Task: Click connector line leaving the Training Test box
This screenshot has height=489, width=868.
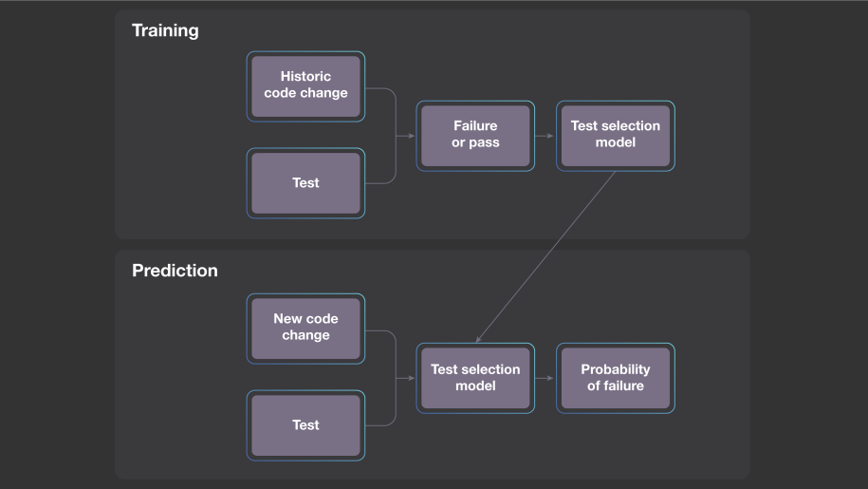Action: click(x=379, y=182)
